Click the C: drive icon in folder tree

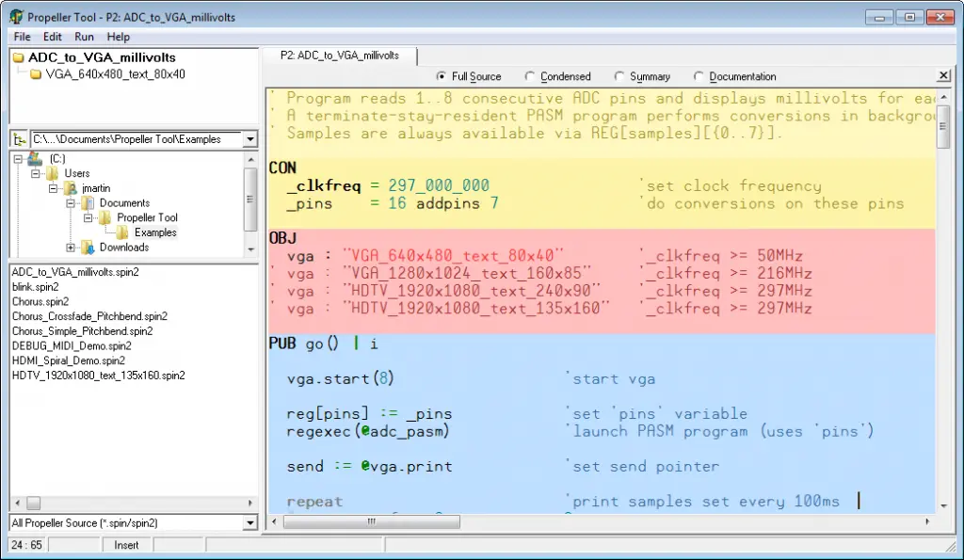coord(35,159)
